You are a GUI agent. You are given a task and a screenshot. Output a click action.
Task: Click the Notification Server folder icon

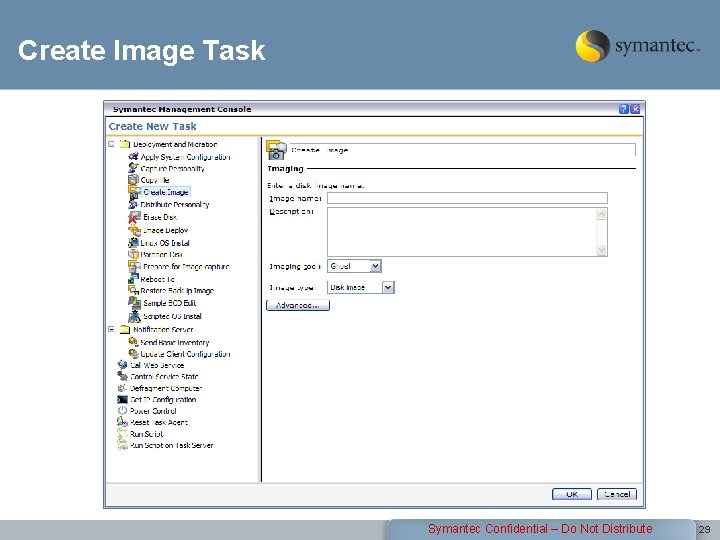tap(125, 329)
